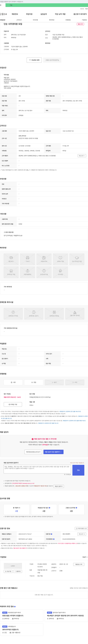Click the 로그인 link at top

pos(82,9)
